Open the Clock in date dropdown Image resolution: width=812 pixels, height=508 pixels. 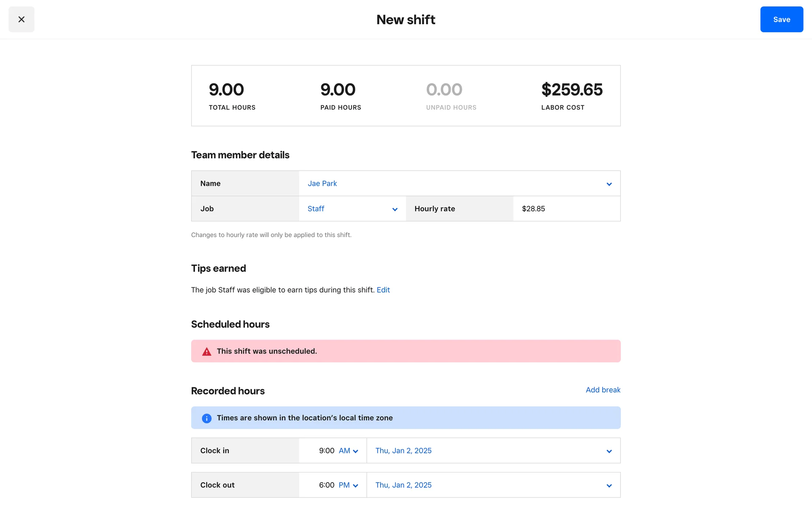pos(493,451)
